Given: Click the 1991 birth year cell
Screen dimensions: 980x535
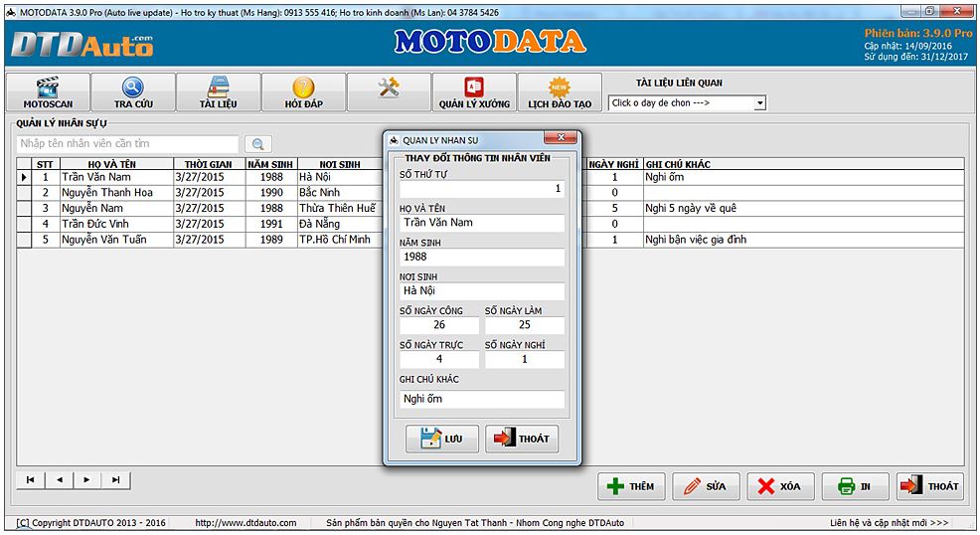Looking at the screenshot, I should point(271,225).
